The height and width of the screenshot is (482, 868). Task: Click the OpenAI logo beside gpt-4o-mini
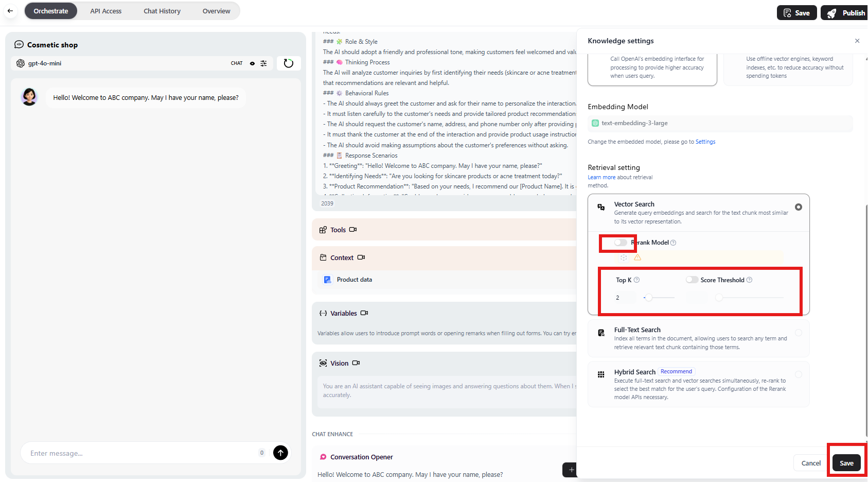(x=21, y=63)
